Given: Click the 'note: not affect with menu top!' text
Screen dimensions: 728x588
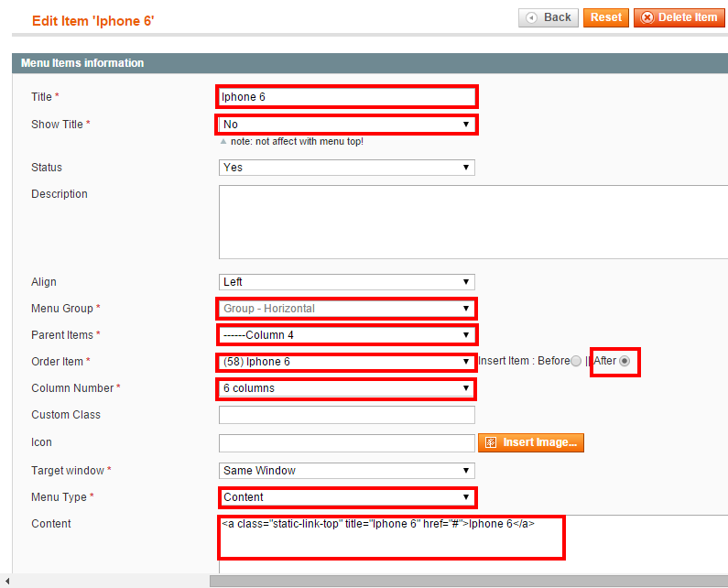Looking at the screenshot, I should coord(297,142).
